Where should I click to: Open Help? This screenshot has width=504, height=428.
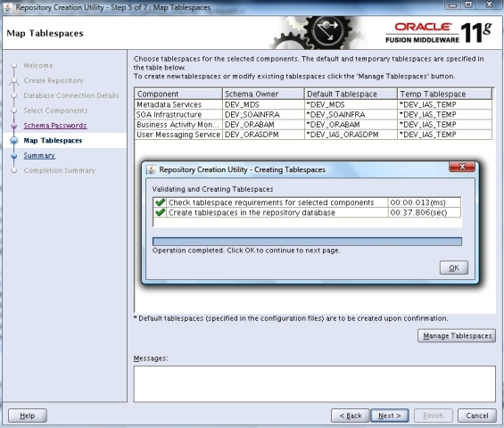pyautogui.click(x=28, y=416)
